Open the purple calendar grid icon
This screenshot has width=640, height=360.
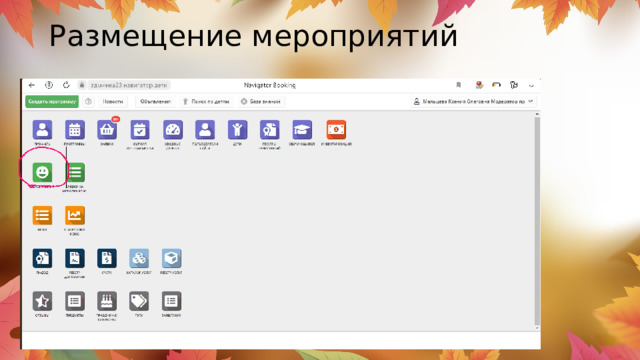click(x=75, y=130)
